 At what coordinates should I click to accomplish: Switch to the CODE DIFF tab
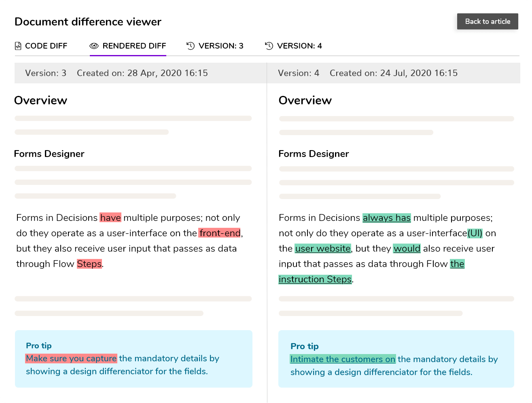coord(46,46)
